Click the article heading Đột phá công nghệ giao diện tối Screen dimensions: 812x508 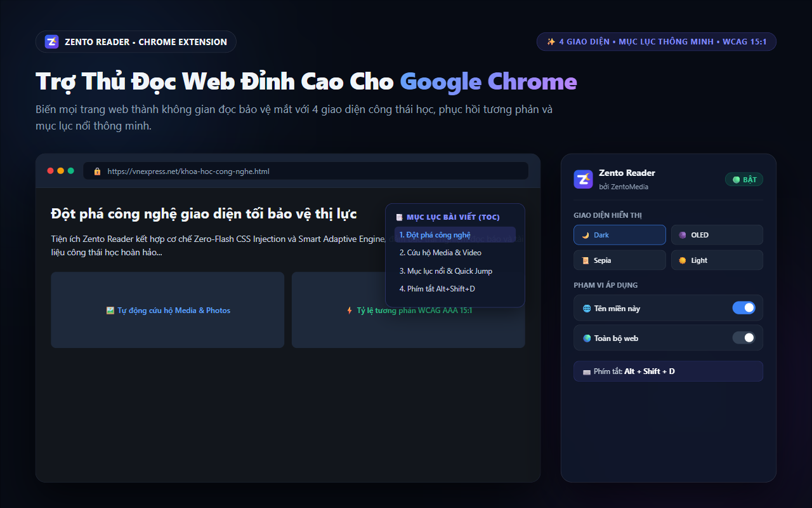[x=204, y=214]
